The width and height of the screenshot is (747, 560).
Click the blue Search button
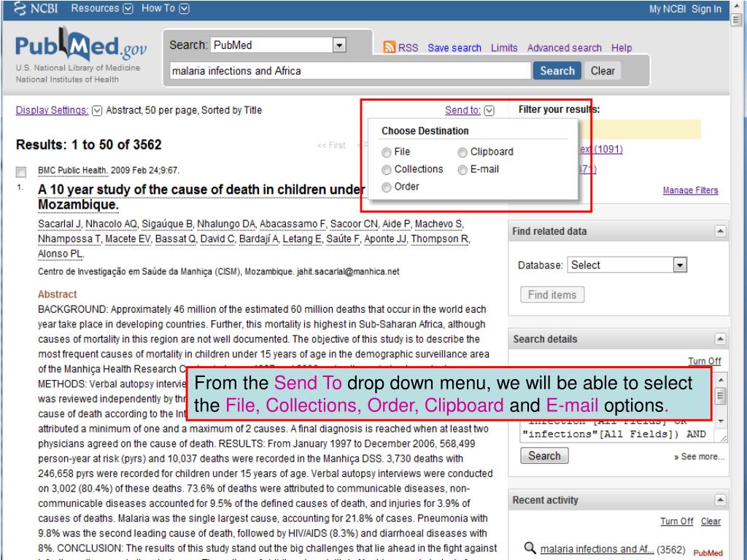[x=557, y=71]
